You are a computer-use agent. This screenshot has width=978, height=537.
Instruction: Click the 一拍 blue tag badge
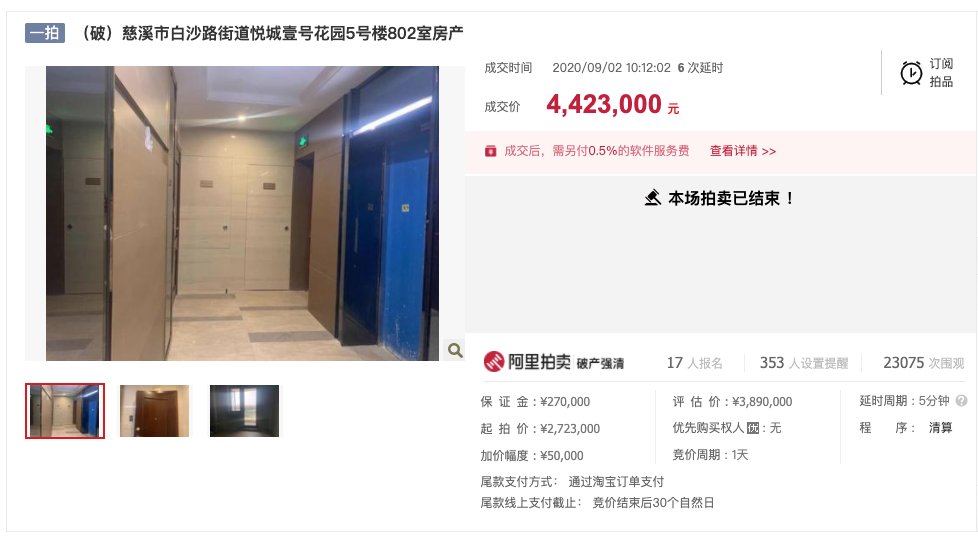45,32
